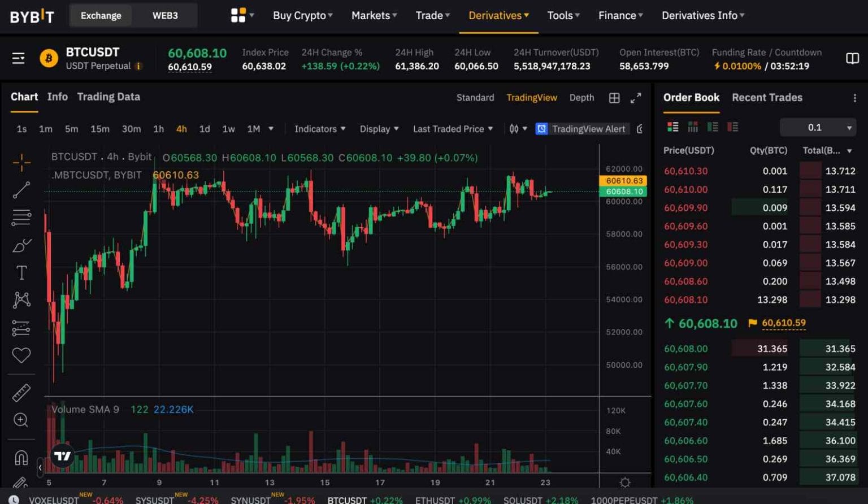Create a TradingView Alert

582,129
